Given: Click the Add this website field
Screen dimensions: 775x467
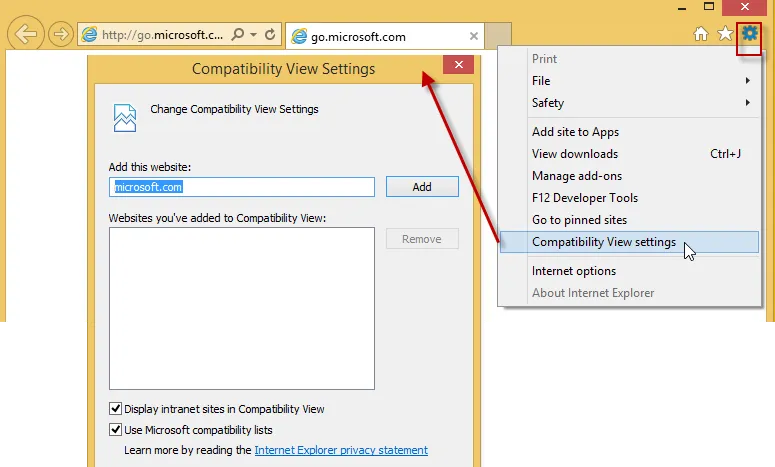Looking at the screenshot, I should click(x=242, y=187).
